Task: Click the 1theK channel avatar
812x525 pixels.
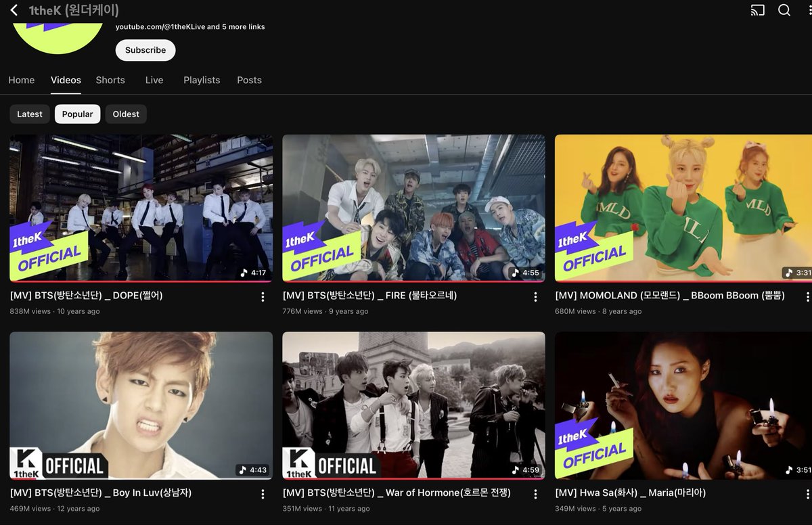Action: (58, 37)
